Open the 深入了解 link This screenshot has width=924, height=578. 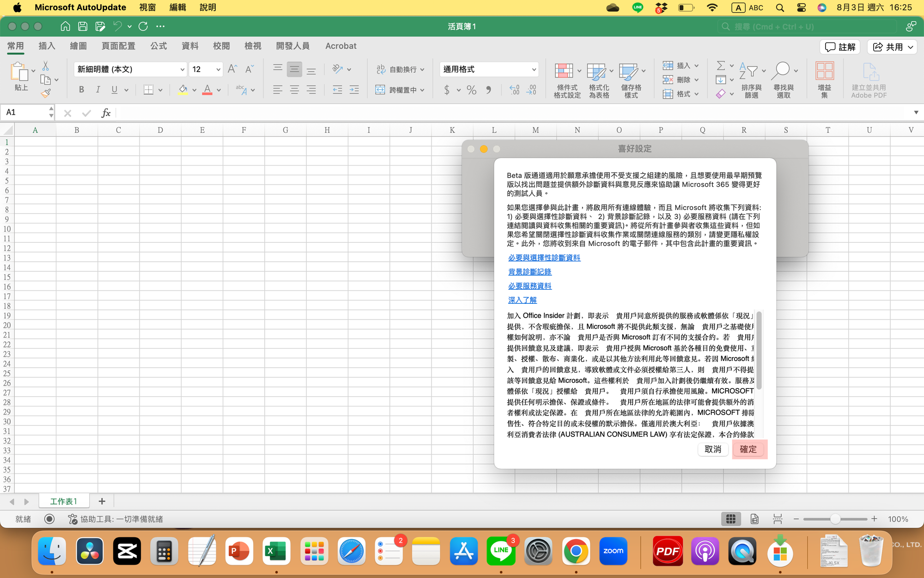click(523, 300)
